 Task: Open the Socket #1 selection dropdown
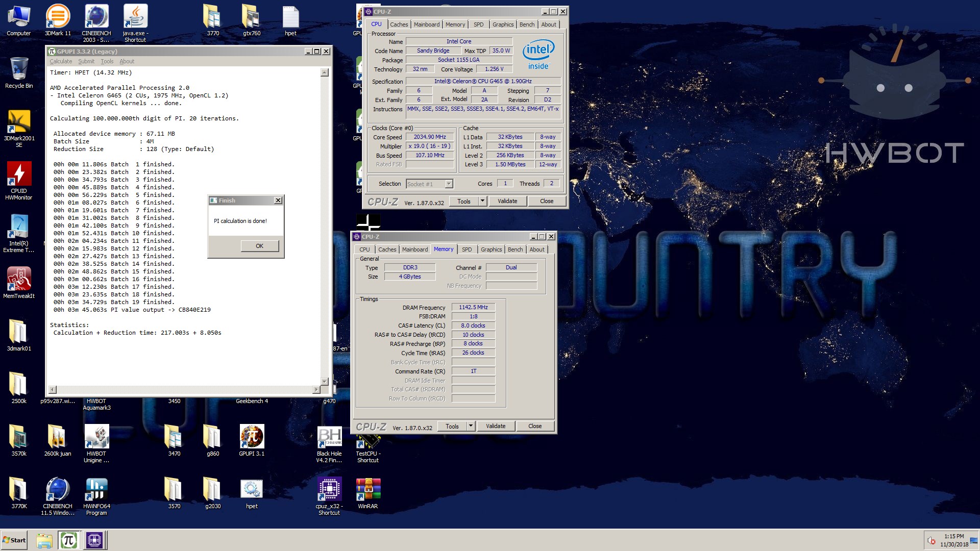(x=429, y=184)
